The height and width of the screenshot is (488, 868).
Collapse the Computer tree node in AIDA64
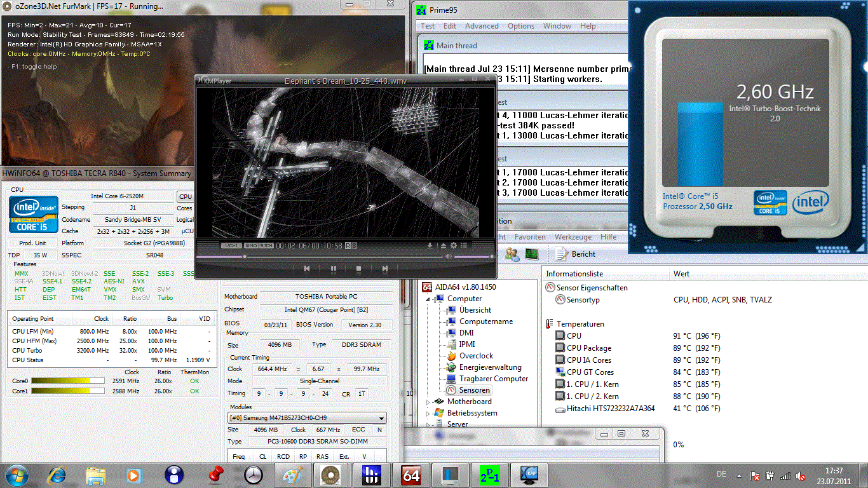click(x=429, y=299)
